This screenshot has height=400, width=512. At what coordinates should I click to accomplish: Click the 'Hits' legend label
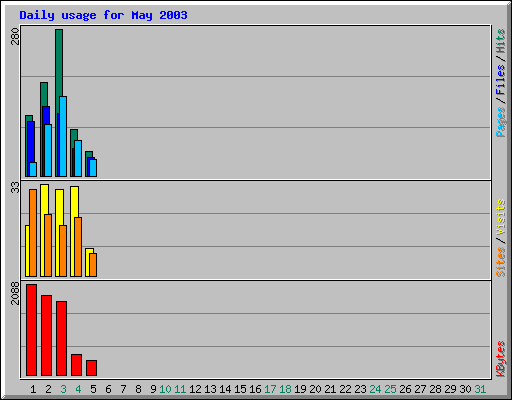coord(501,41)
